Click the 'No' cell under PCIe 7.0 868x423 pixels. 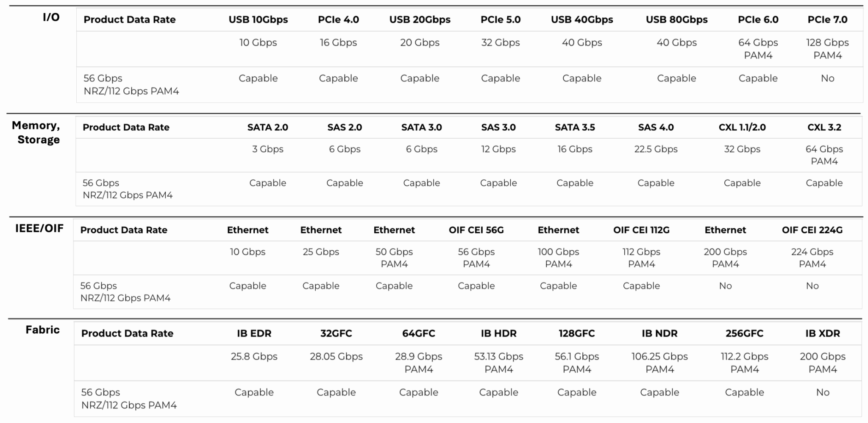point(827,78)
